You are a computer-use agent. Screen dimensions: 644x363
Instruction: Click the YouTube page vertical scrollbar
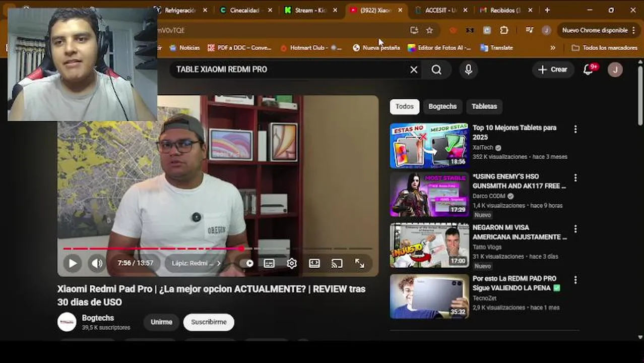click(640, 96)
